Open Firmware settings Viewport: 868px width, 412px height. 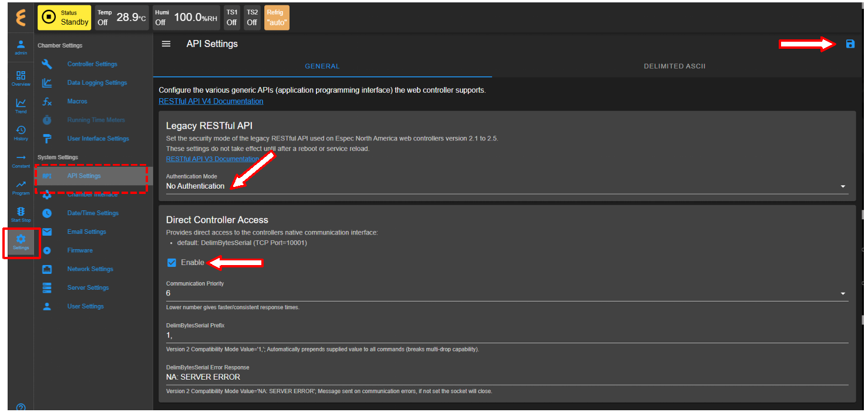coord(80,250)
